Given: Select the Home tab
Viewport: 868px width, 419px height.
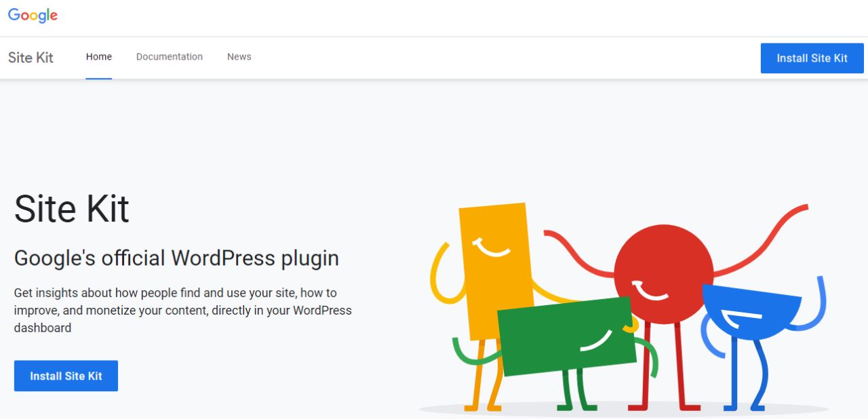Looking at the screenshot, I should 99,57.
